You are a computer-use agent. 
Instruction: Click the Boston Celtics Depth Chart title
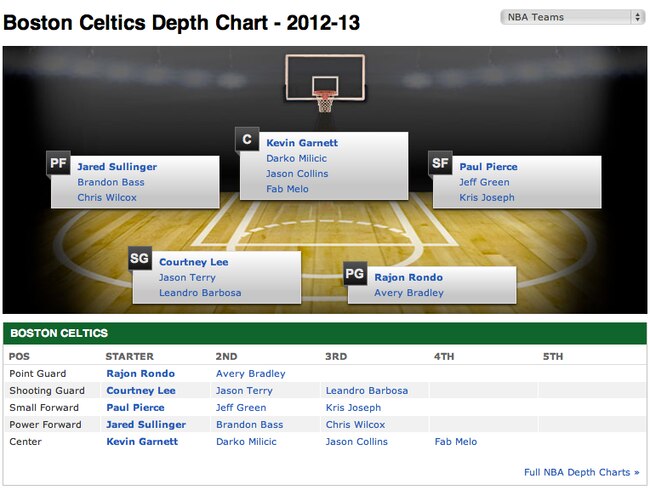pyautogui.click(x=182, y=23)
